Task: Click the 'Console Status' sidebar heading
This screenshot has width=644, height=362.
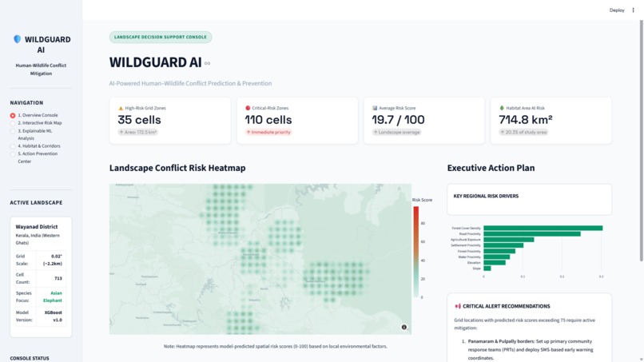Action: pos(30,358)
